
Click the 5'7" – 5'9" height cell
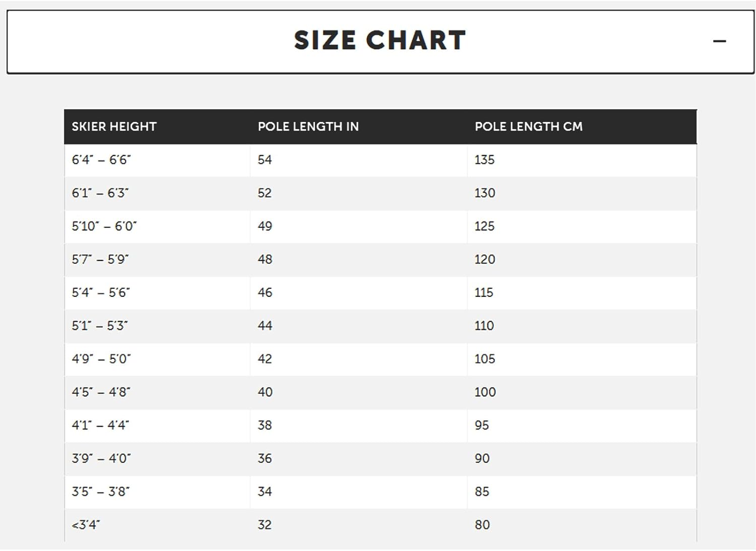(x=100, y=260)
